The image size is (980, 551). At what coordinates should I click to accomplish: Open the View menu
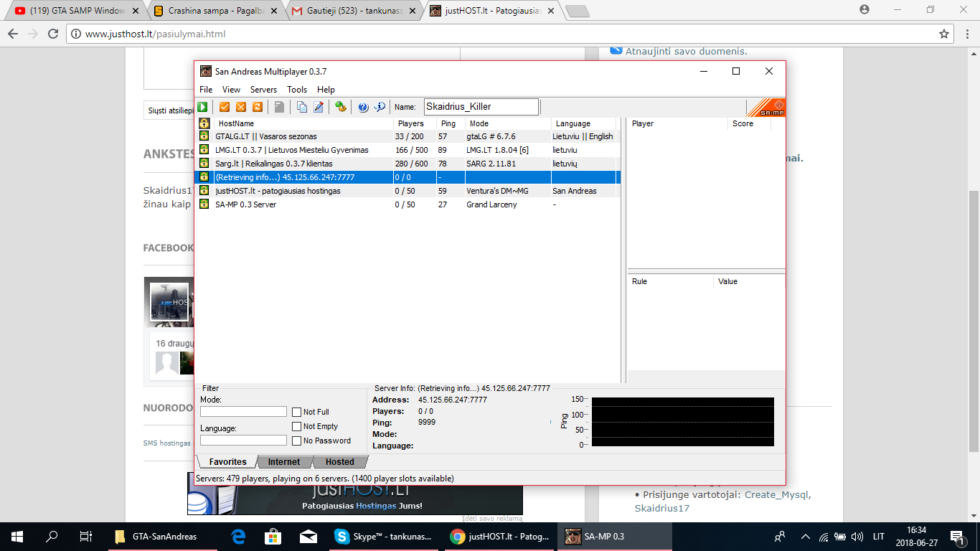click(x=231, y=90)
